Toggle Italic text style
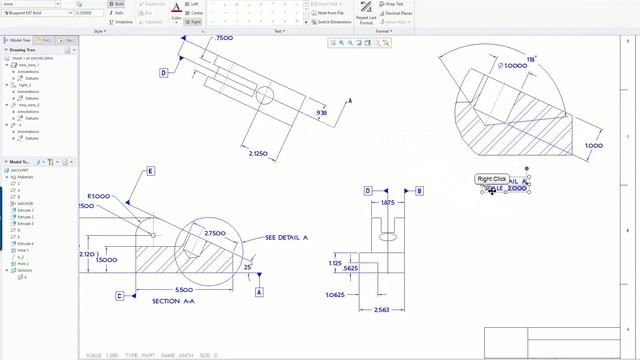The height and width of the screenshot is (360, 640). pos(116,13)
